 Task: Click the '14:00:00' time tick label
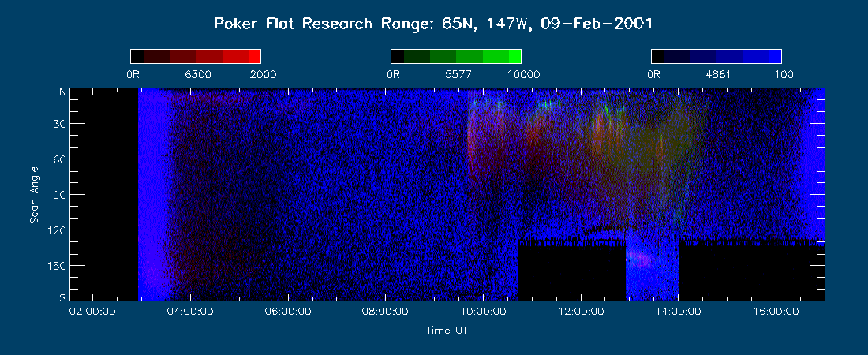click(677, 312)
